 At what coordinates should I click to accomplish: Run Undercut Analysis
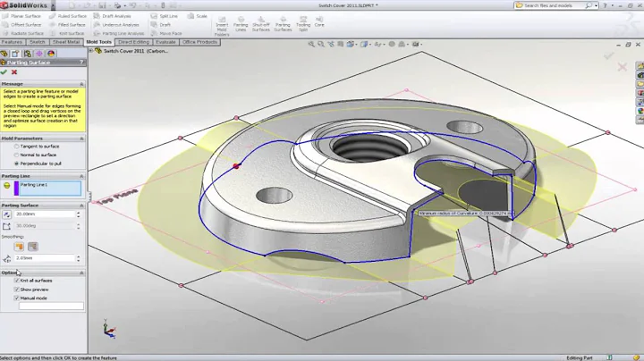coord(116,25)
